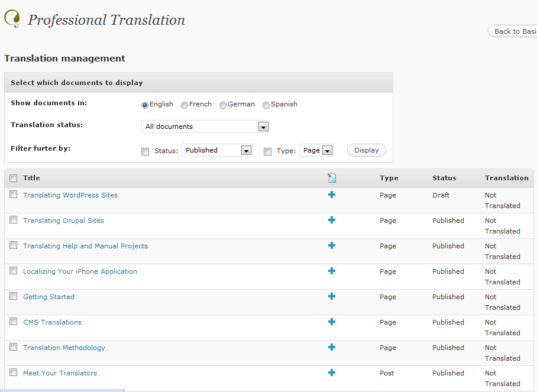Click the Draft status of Translating WordPress Sites

pyautogui.click(x=441, y=195)
